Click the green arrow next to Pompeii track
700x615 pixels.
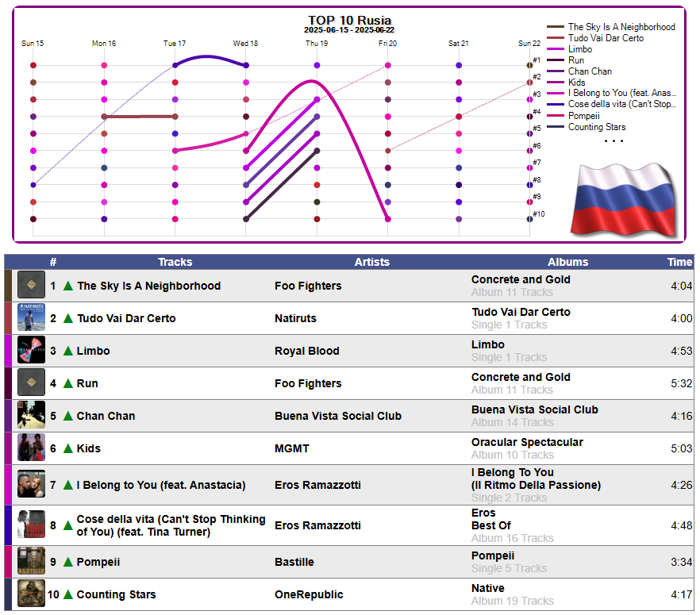pyautogui.click(x=68, y=562)
